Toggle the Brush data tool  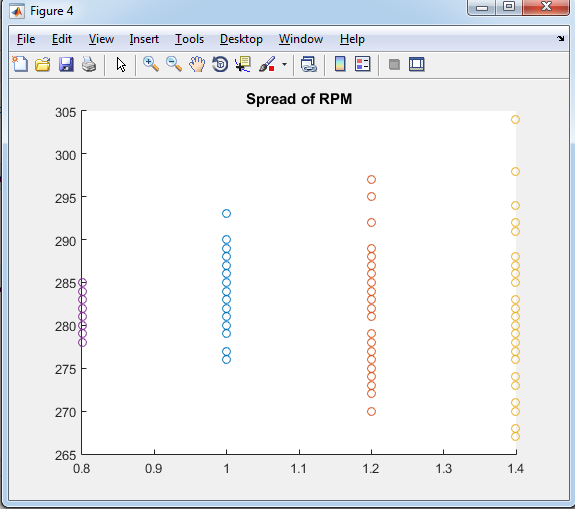267,64
